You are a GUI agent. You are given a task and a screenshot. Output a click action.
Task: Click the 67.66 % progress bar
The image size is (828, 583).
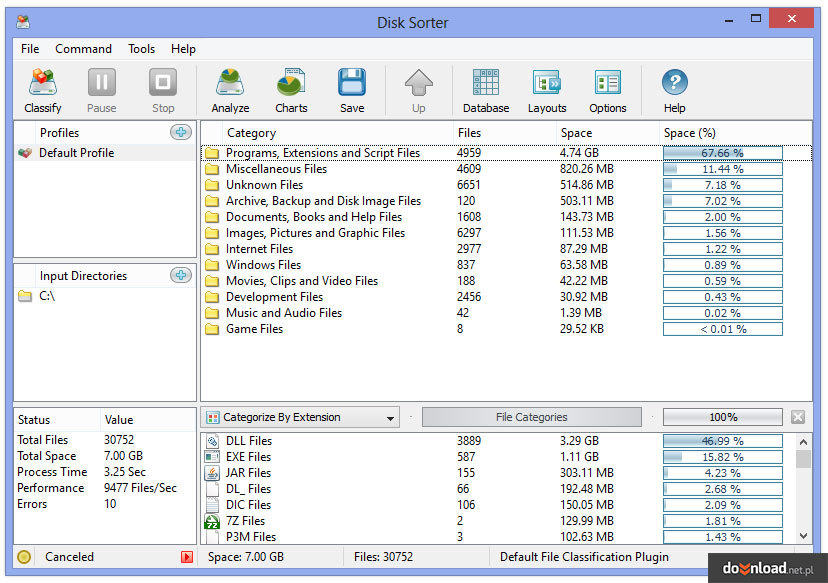(x=722, y=153)
